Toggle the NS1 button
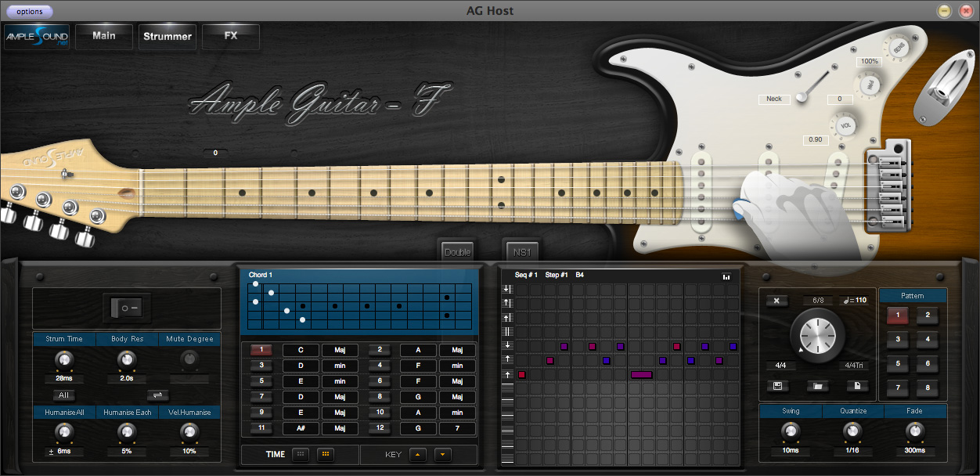The height and width of the screenshot is (476, 980). (522, 252)
